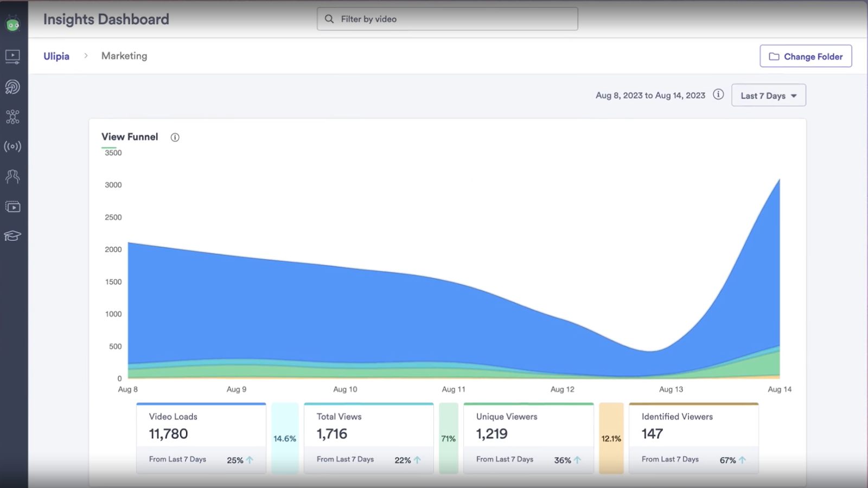
Task: Click the folder icon in Change Folder
Action: pos(774,56)
